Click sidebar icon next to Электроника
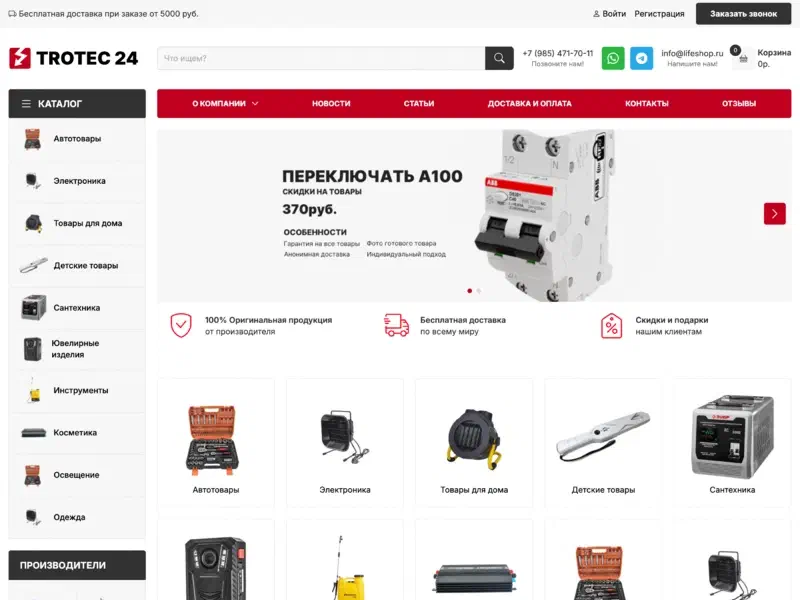 coord(33,181)
